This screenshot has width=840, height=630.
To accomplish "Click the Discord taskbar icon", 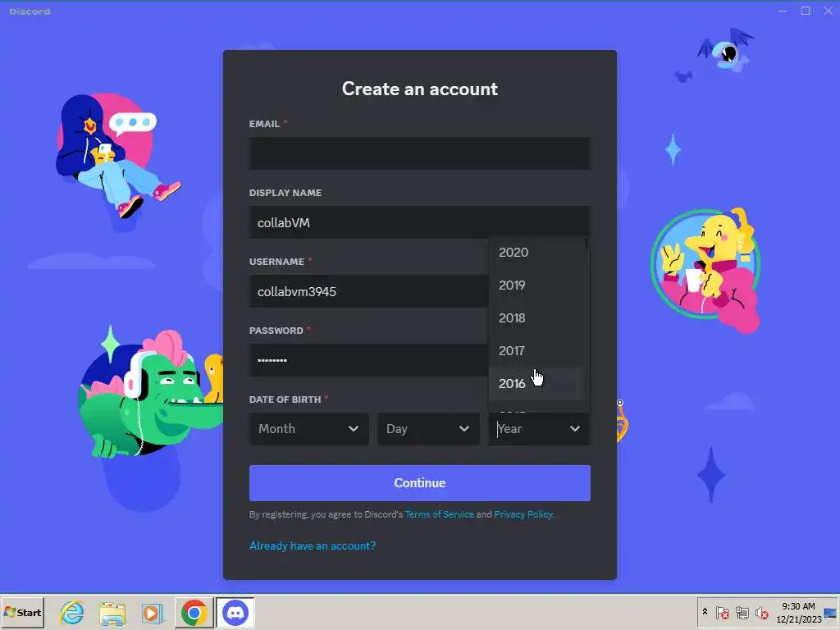I will click(x=235, y=612).
